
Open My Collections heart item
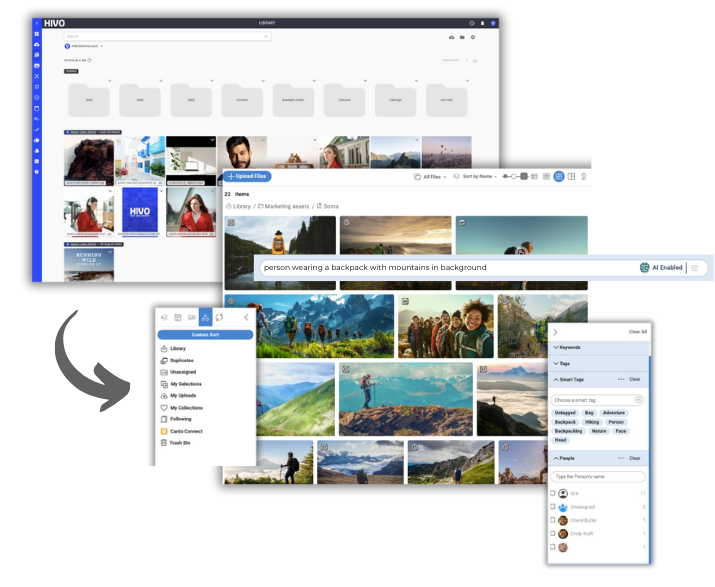point(186,407)
